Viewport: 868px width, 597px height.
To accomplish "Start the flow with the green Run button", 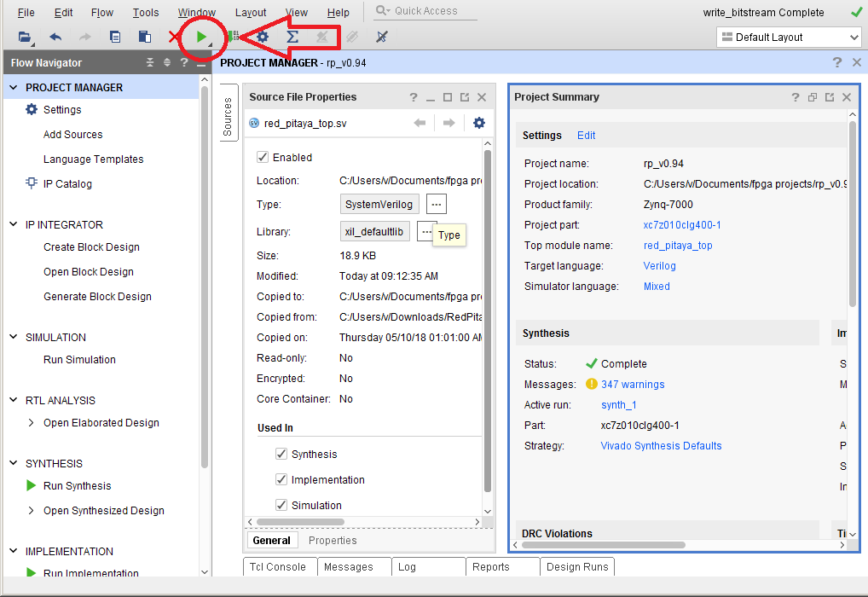I will (x=201, y=38).
